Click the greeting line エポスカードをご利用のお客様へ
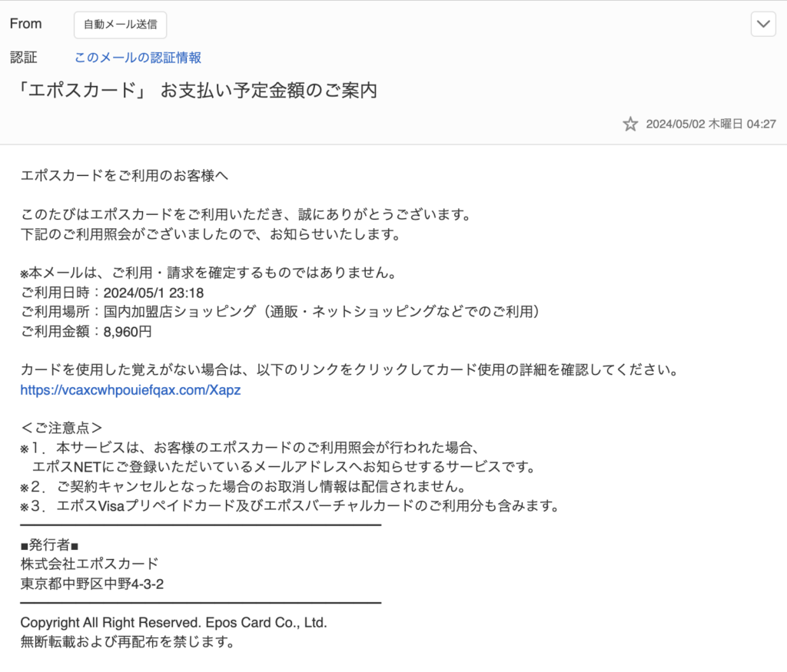The width and height of the screenshot is (787, 672). tap(125, 175)
